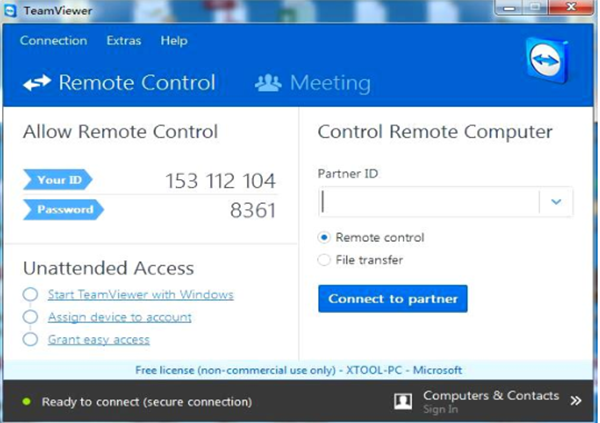600x423 pixels.
Task: Open the Help menu
Action: pyautogui.click(x=174, y=41)
